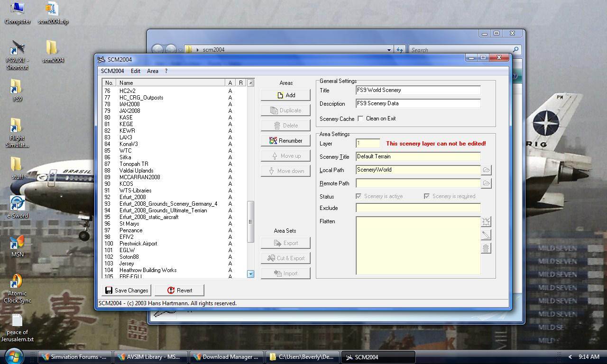Image resolution: width=607 pixels, height=364 pixels.
Task: Toggle the Scenery is required checkbox
Action: [427, 196]
